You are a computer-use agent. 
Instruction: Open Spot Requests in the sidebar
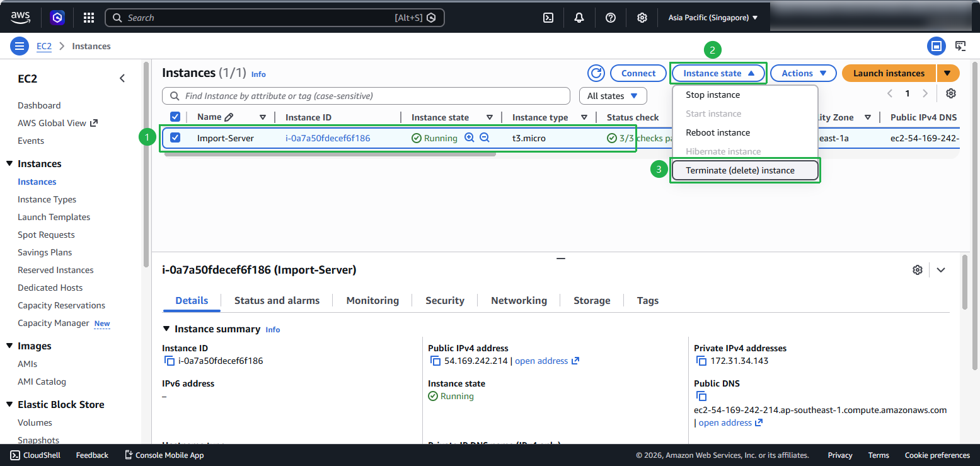pos(46,235)
